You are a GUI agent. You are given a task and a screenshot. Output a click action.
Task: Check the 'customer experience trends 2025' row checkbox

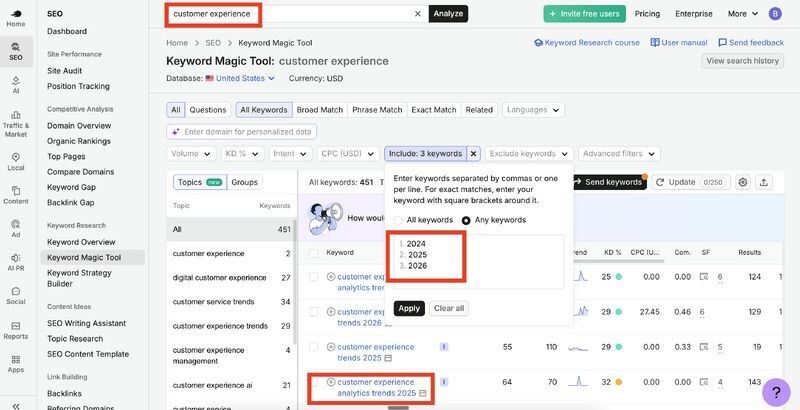click(314, 347)
